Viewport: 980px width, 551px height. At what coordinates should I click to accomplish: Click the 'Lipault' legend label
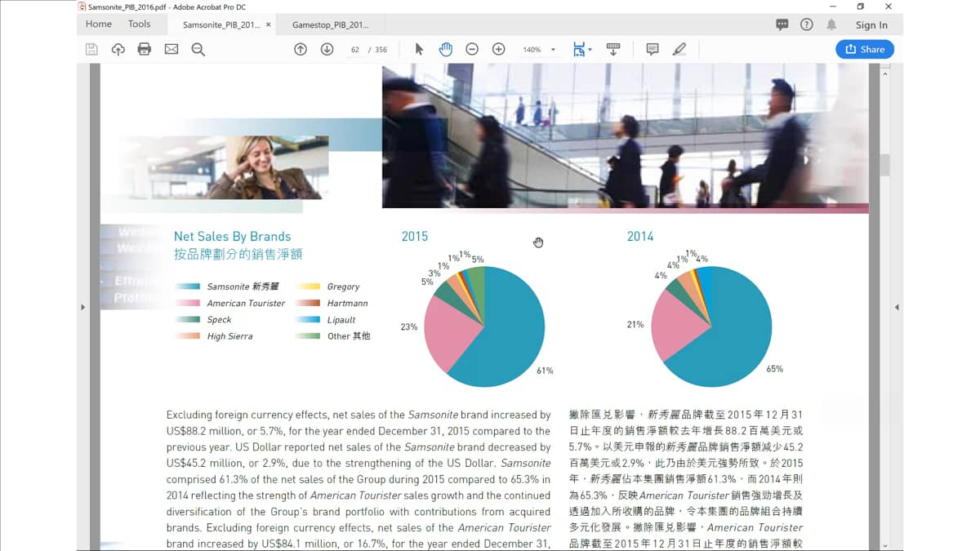click(x=341, y=320)
